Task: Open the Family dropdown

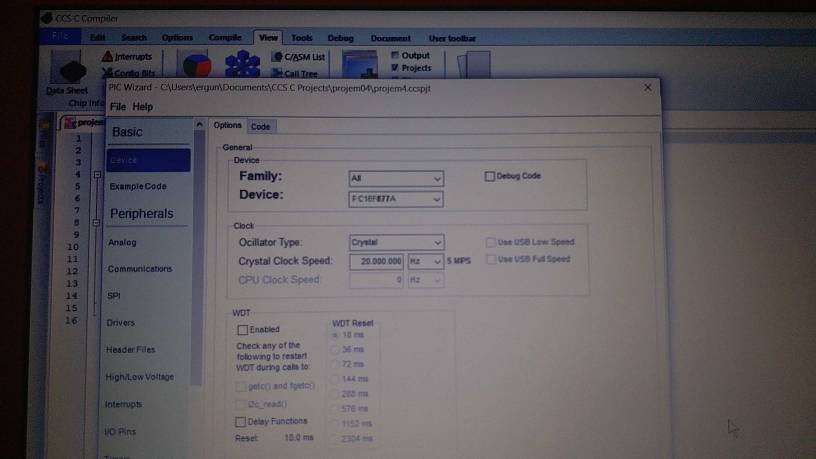Action: [x=396, y=178]
